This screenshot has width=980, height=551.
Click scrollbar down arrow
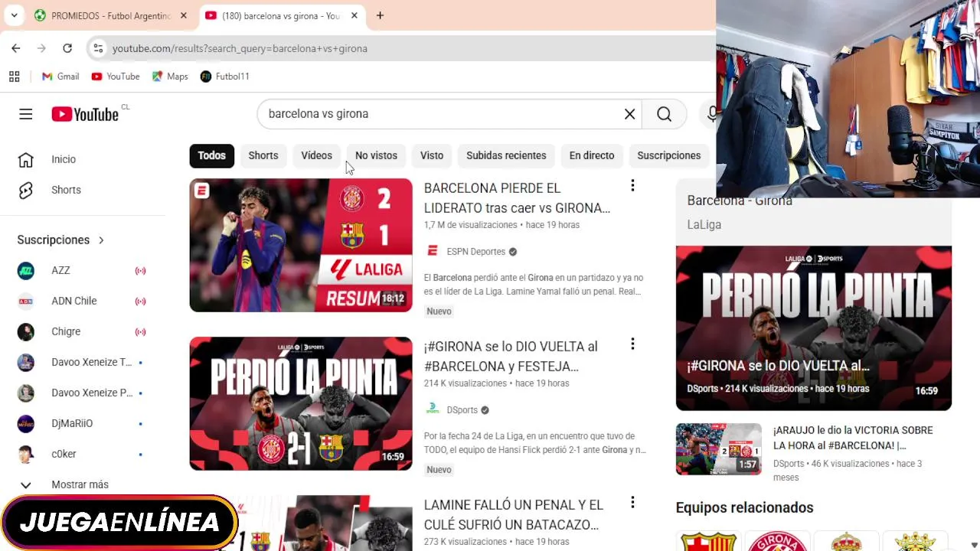pyautogui.click(x=974, y=545)
